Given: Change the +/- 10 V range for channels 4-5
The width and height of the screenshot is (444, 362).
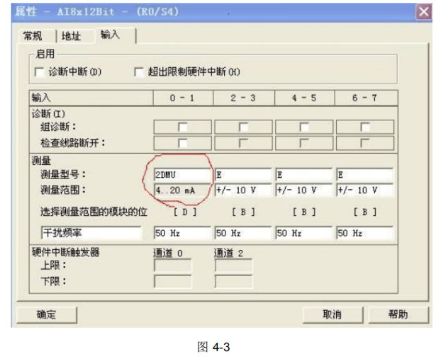Looking at the screenshot, I should [304, 190].
